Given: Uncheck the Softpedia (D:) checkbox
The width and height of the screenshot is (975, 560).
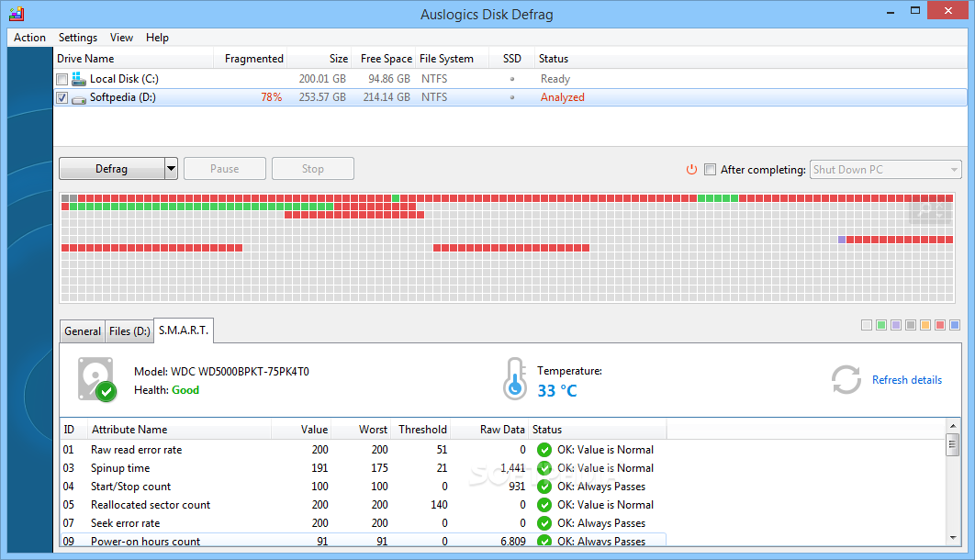Looking at the screenshot, I should pyautogui.click(x=62, y=98).
